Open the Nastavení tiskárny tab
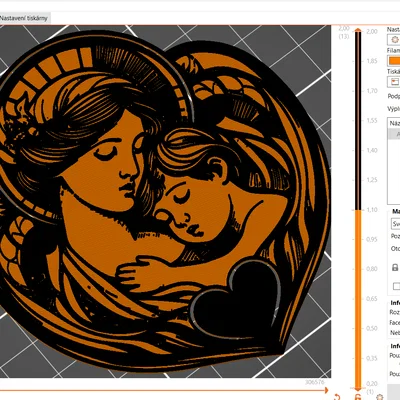The image size is (400, 400). pos(24,18)
